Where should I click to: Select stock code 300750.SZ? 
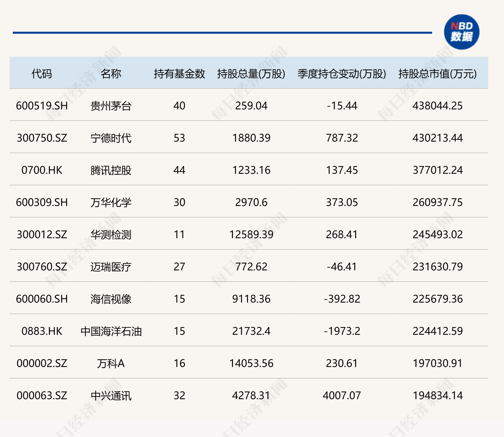click(42, 138)
